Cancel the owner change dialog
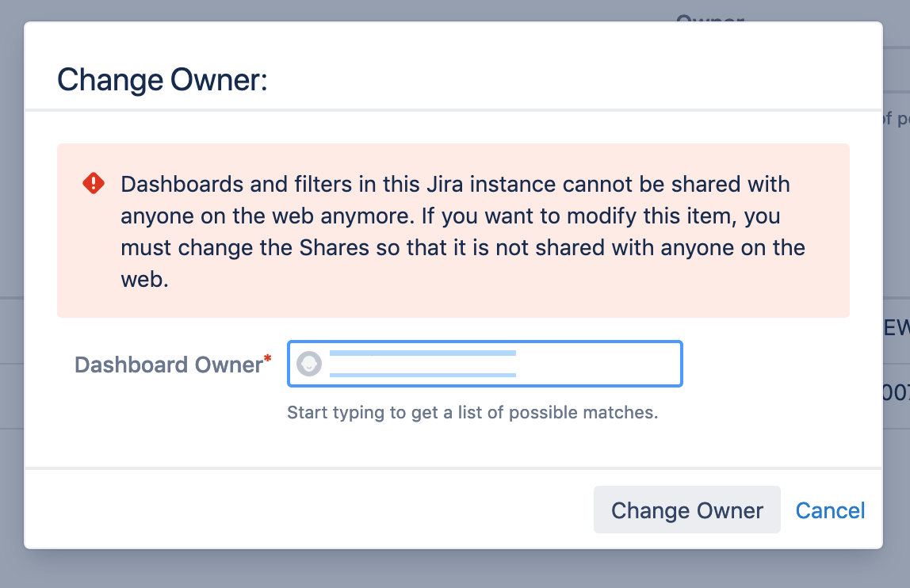Viewport: 910px width, 588px height. [830, 510]
